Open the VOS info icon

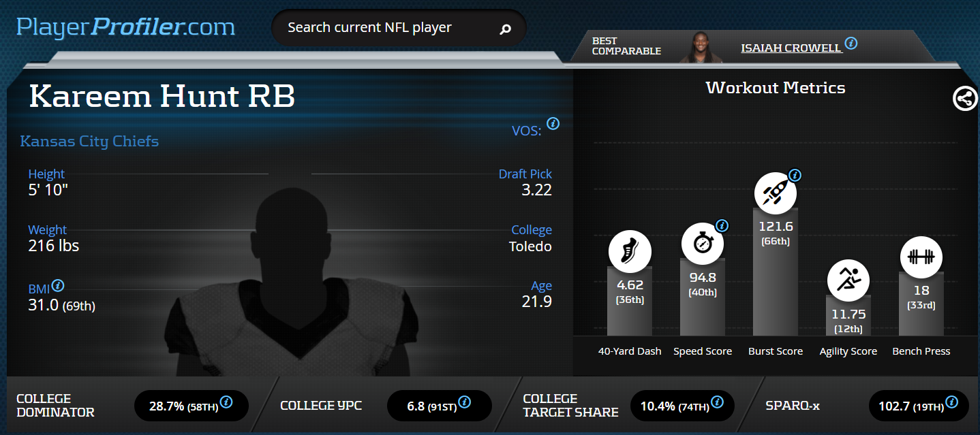point(553,124)
